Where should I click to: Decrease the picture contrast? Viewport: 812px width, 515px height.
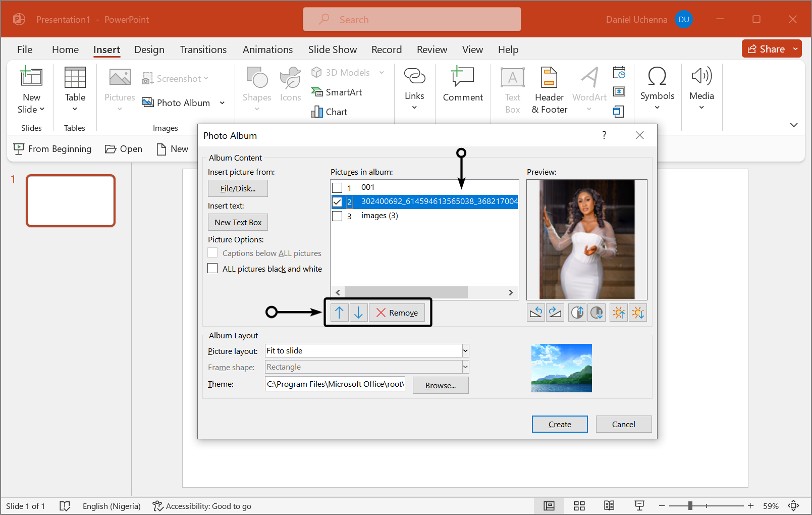[x=597, y=313]
